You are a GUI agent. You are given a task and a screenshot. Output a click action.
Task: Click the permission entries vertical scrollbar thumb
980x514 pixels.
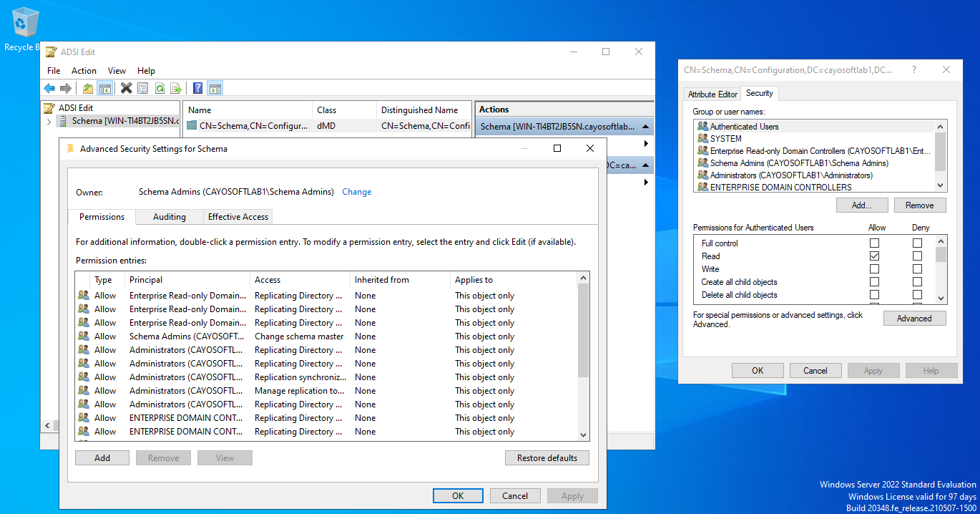click(583, 329)
